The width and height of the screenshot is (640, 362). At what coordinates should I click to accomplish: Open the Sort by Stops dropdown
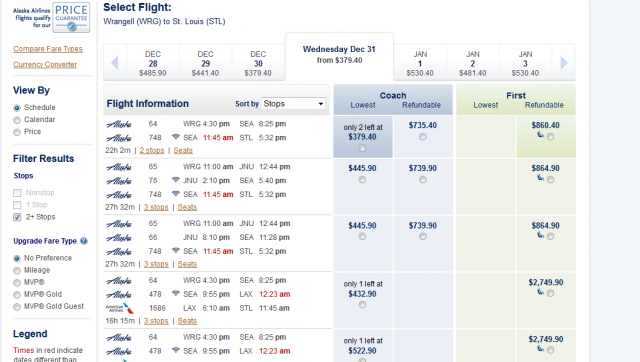(293, 104)
